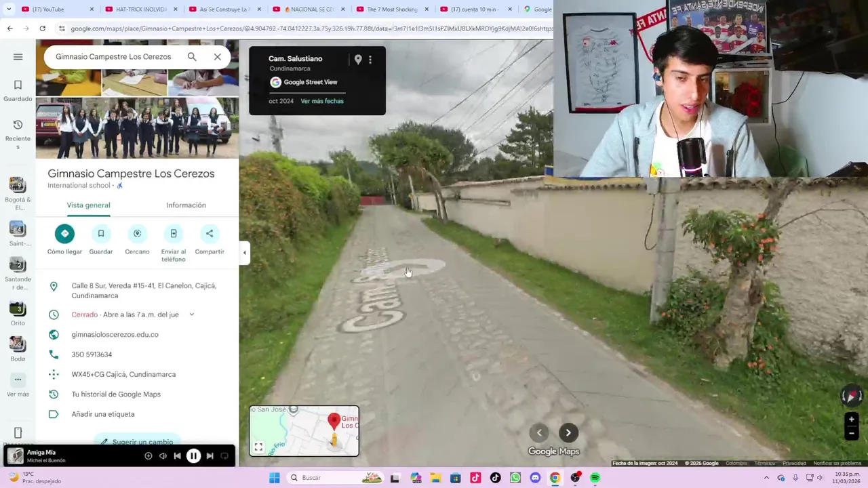Click the minimap with red pin
This screenshot has width=868, height=488.
point(304,430)
